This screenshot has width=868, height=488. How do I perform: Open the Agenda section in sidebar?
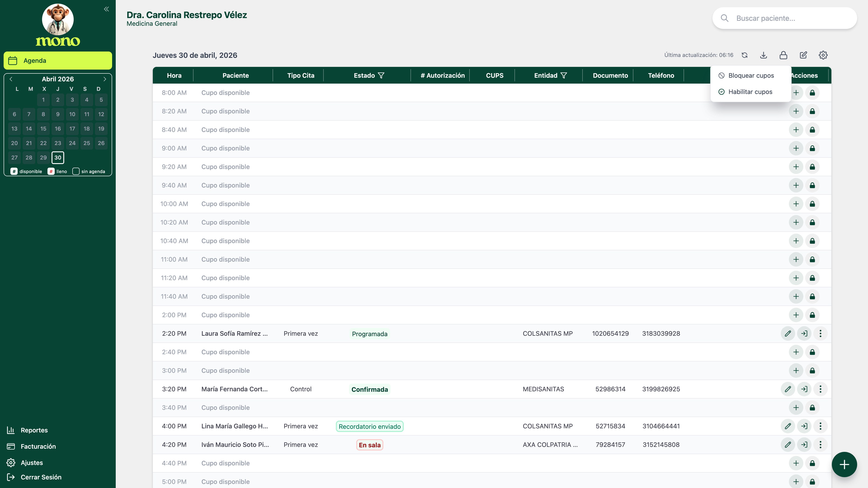[58, 61]
